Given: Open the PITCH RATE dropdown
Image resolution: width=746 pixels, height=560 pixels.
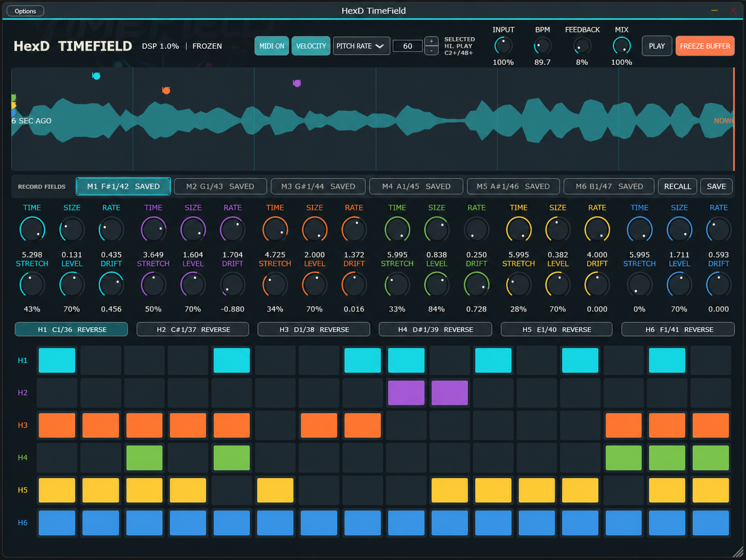Looking at the screenshot, I should coord(361,46).
